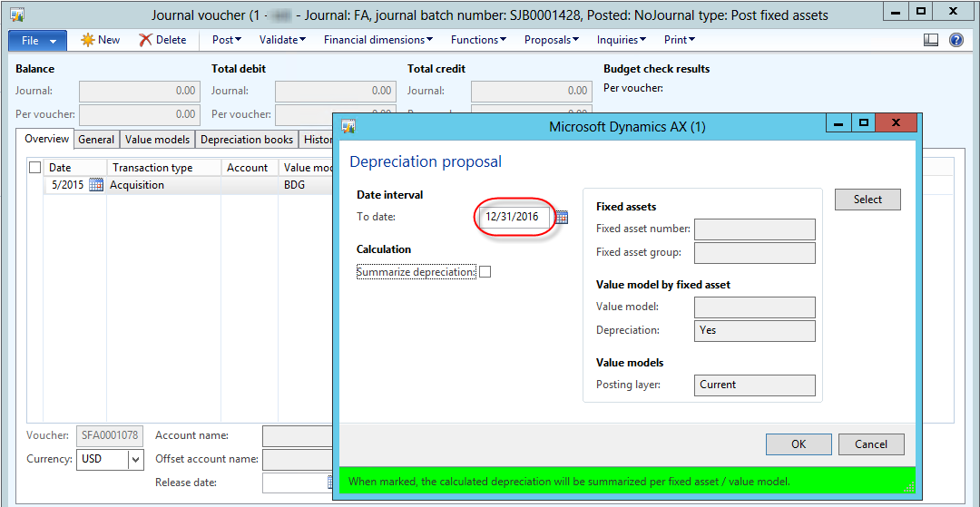Select the BDG value model cell
The height and width of the screenshot is (507, 980).
click(x=307, y=185)
